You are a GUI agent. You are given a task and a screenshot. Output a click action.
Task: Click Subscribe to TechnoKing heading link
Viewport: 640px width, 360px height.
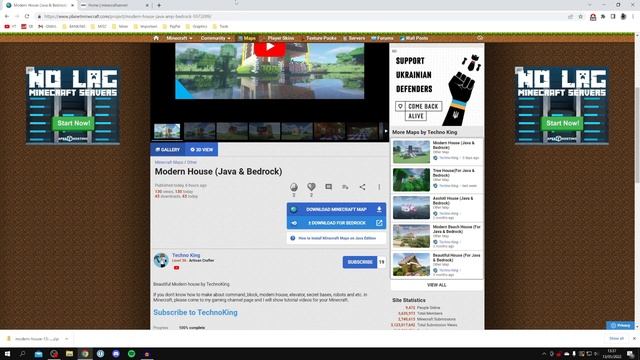pyautogui.click(x=195, y=312)
